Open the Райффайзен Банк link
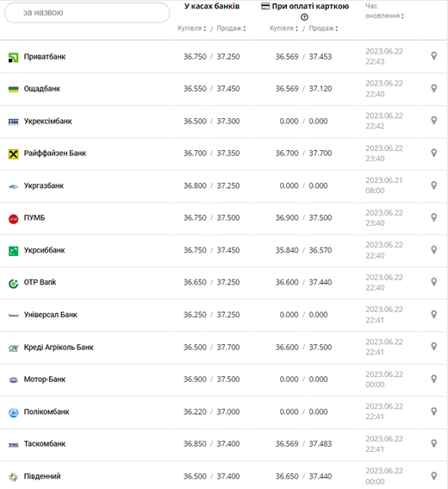Screen dimensions: 448x489 (55, 154)
